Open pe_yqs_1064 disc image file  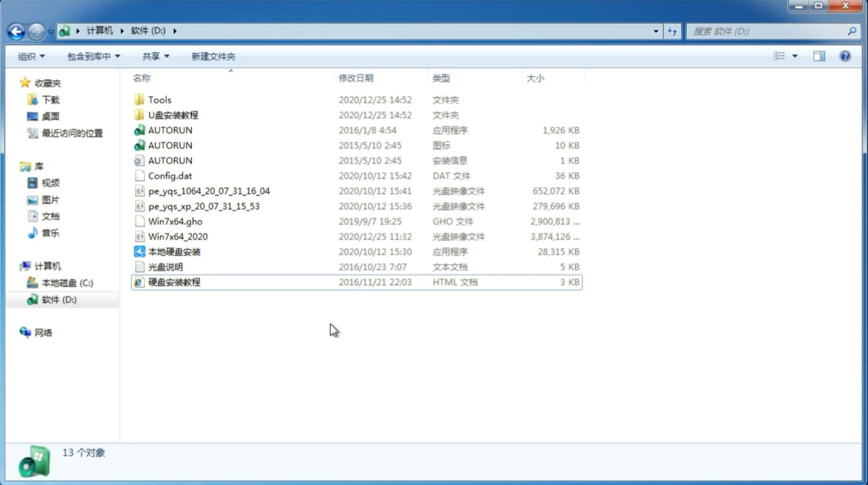(x=209, y=191)
